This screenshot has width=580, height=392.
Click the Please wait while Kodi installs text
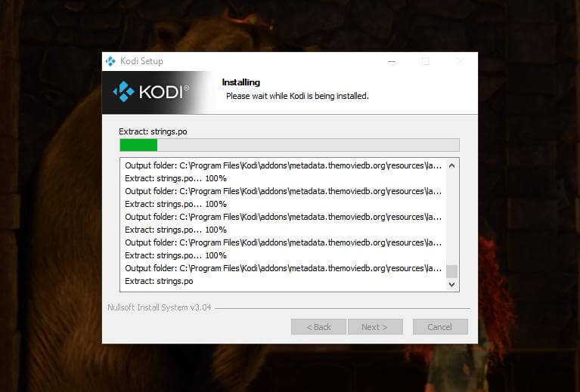[x=297, y=96]
